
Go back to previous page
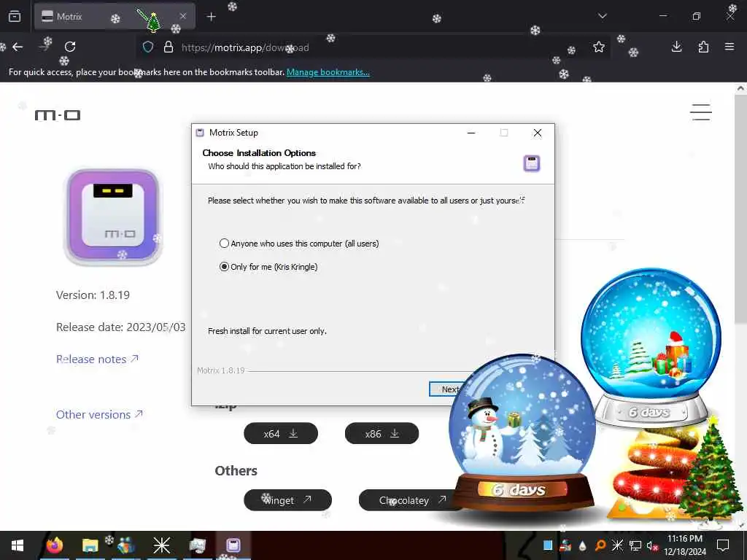pyautogui.click(x=18, y=47)
